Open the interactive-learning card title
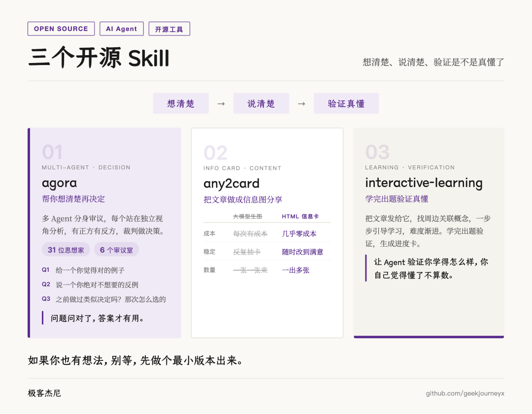The width and height of the screenshot is (532, 414). click(424, 183)
